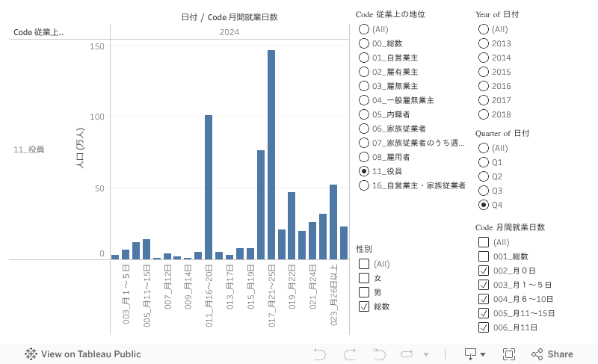Image resolution: width=598 pixels, height=364 pixels.
Task: Choose 01_自営業主 radio option
Action: (x=364, y=58)
